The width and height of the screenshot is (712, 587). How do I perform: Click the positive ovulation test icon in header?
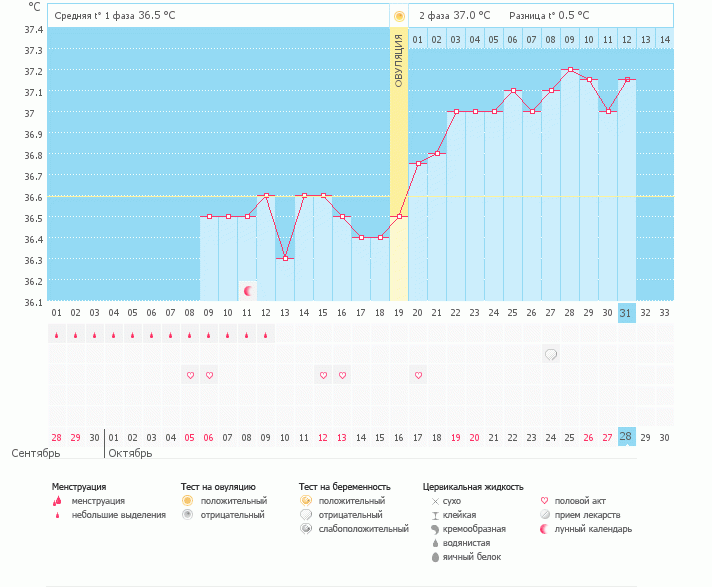(399, 16)
